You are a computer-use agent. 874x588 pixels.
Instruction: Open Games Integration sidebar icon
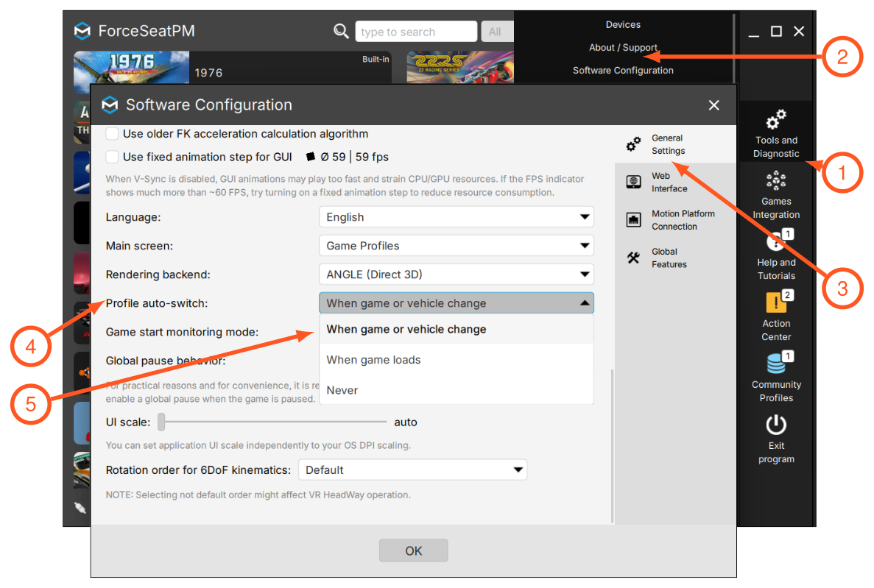coord(776,180)
